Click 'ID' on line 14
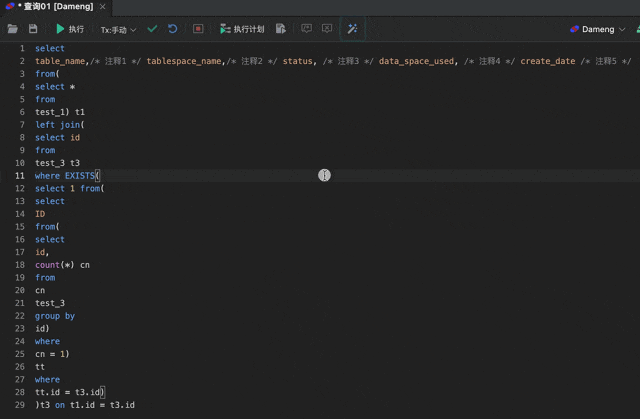The image size is (640, 419). (x=40, y=214)
